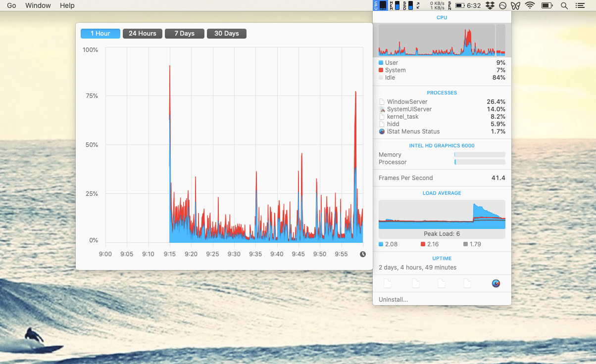Click the butterfly icon in menu bar
Image resolution: width=596 pixels, height=364 pixels.
coord(515,5)
